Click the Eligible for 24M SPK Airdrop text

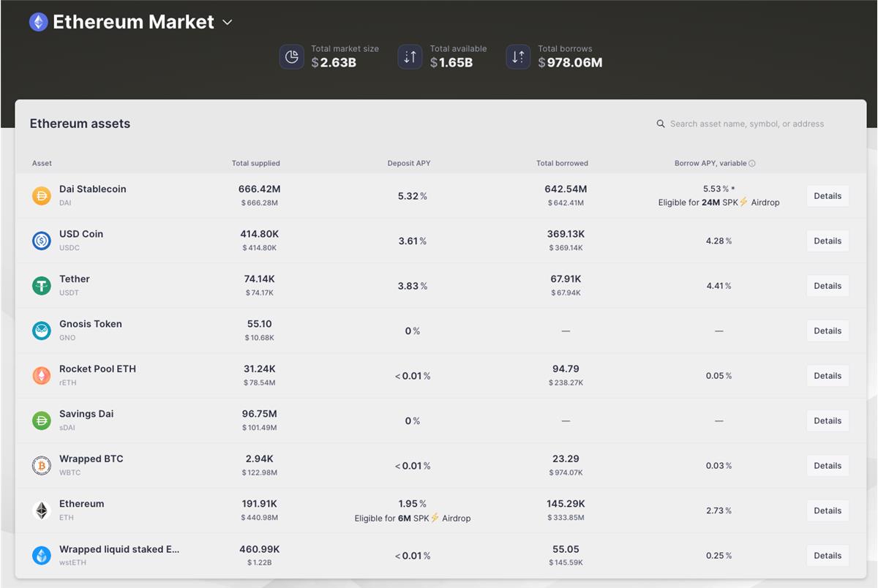click(x=718, y=203)
